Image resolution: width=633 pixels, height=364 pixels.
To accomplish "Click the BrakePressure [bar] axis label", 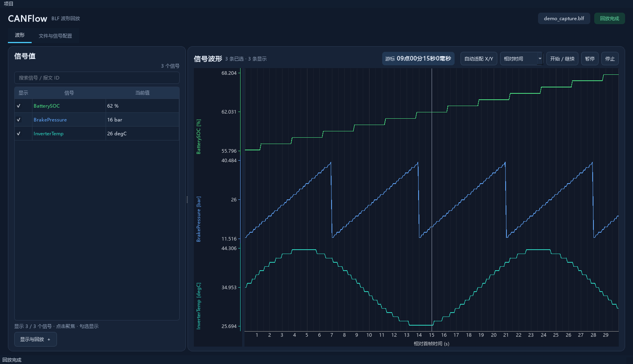I will click(199, 219).
